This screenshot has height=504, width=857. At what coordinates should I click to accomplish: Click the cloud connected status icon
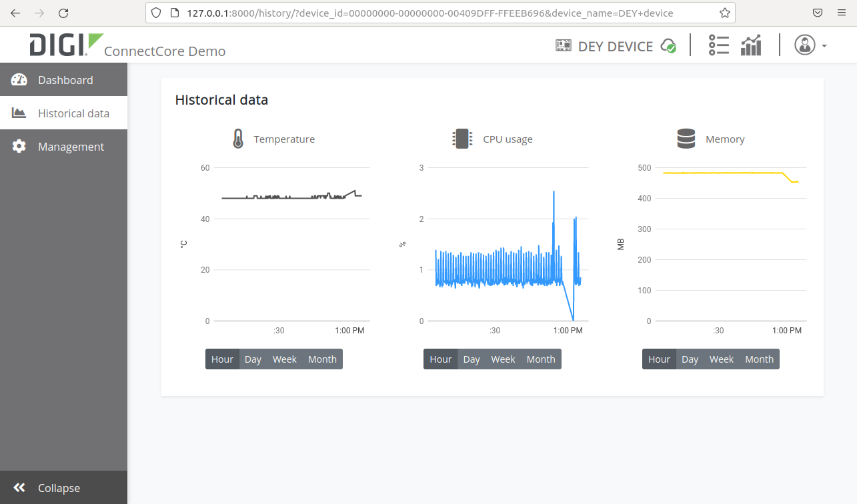tap(668, 46)
